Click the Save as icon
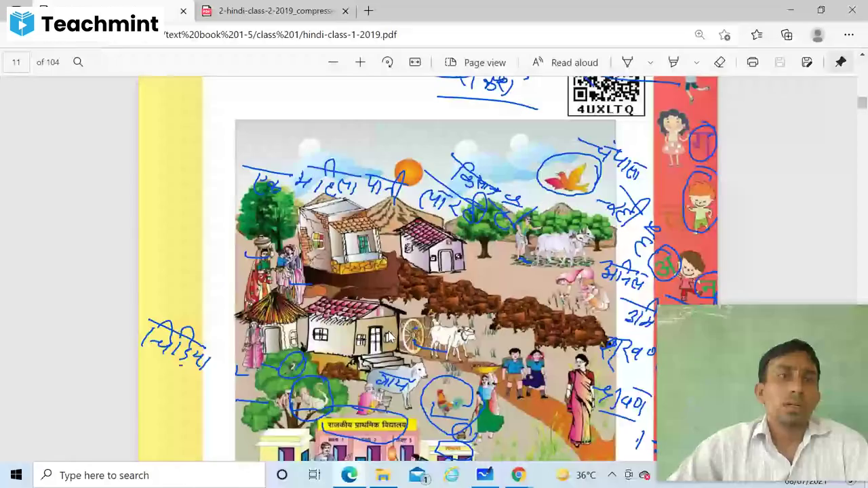Image resolution: width=868 pixels, height=488 pixels. tap(807, 62)
